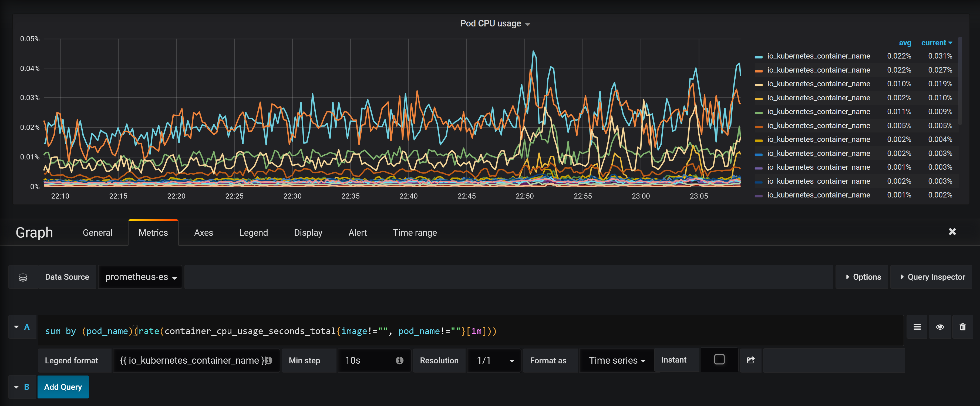Screen dimensions: 980x406
Task: Open the prometheus-es data source dropdown
Action: point(140,277)
